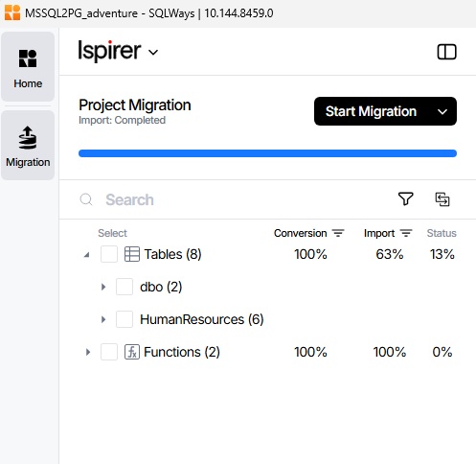
Task: Click the Tables grid icon
Action: click(132, 254)
